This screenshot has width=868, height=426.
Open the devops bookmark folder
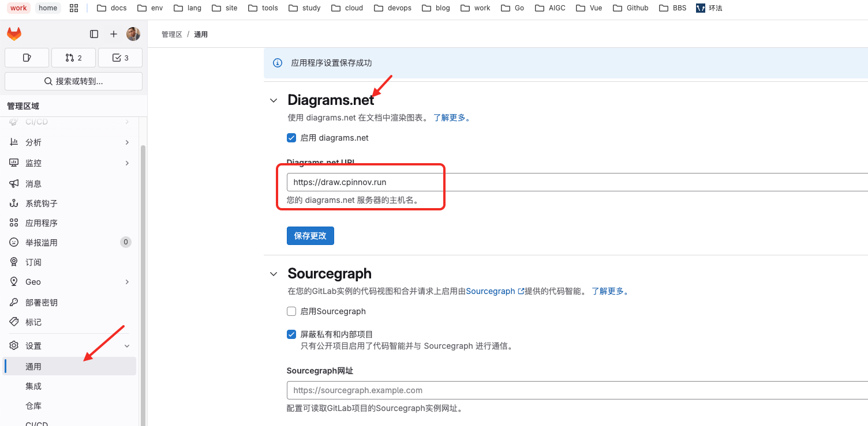click(x=393, y=8)
